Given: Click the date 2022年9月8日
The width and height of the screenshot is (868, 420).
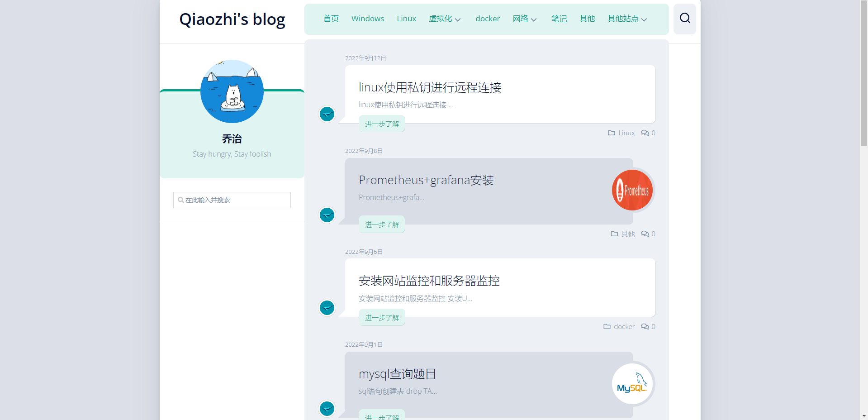Looking at the screenshot, I should click(364, 151).
